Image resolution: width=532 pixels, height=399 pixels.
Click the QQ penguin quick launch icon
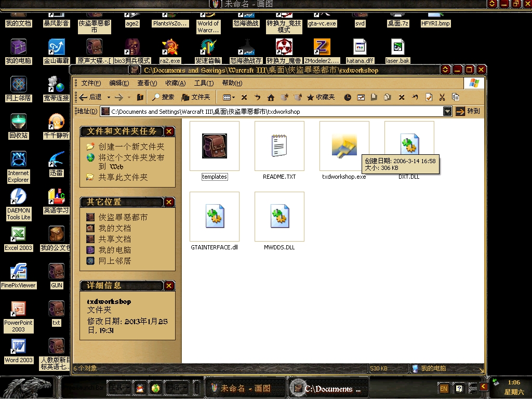pyautogui.click(x=140, y=388)
